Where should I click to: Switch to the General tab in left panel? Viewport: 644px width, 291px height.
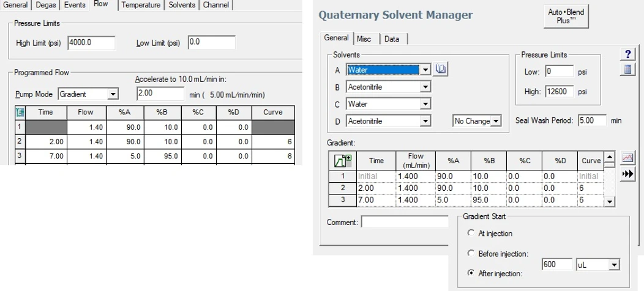pyautogui.click(x=15, y=5)
